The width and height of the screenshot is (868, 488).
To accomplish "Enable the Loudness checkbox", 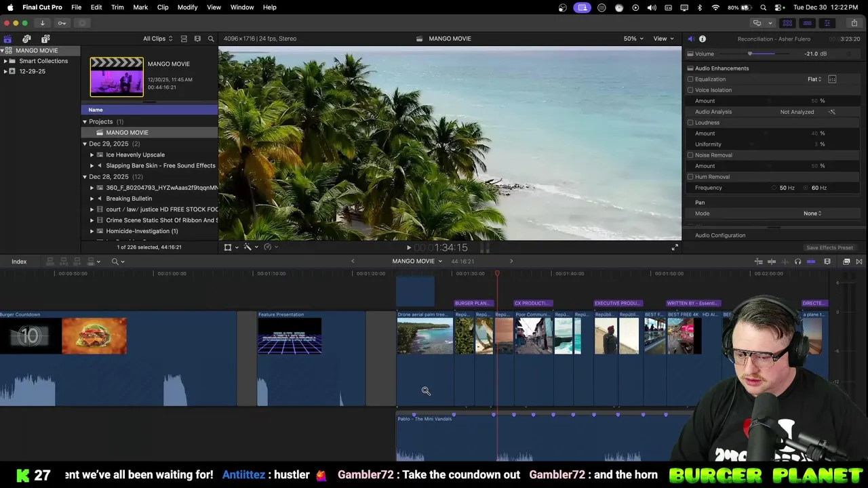I will [690, 123].
